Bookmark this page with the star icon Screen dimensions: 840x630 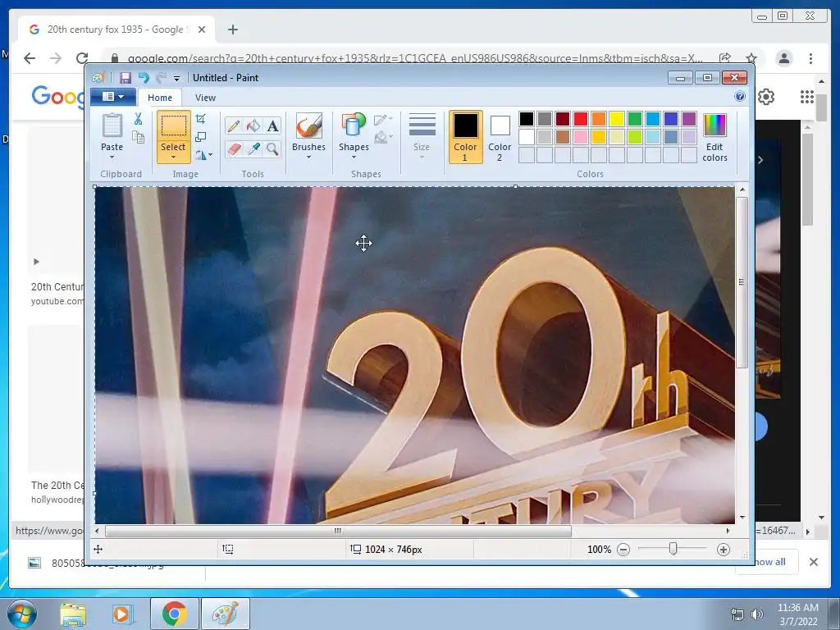tap(751, 58)
